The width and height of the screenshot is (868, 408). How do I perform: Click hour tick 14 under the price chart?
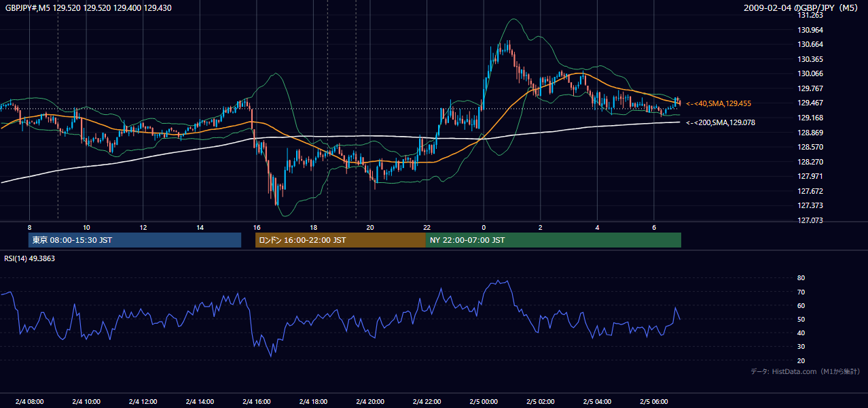[200, 227]
